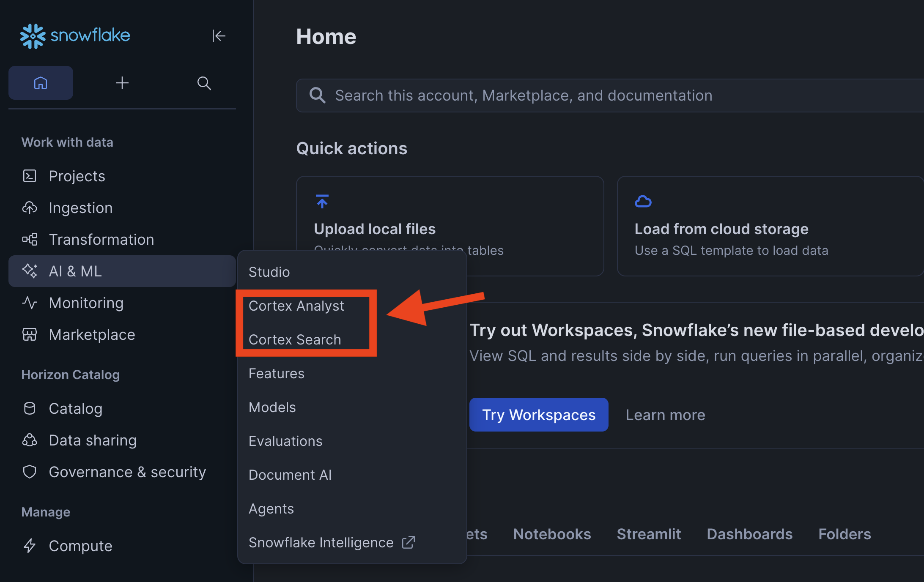Click the plus create icon
Image resolution: width=924 pixels, height=582 pixels.
pyautogui.click(x=122, y=83)
